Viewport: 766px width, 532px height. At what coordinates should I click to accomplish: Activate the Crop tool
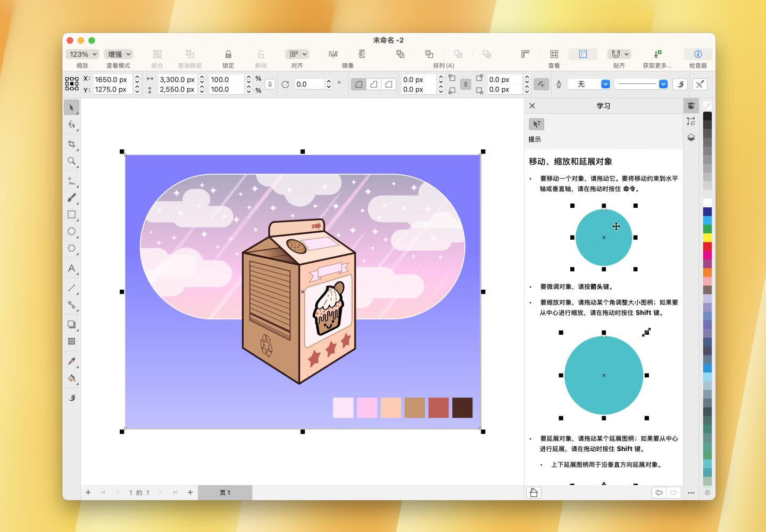click(x=72, y=143)
